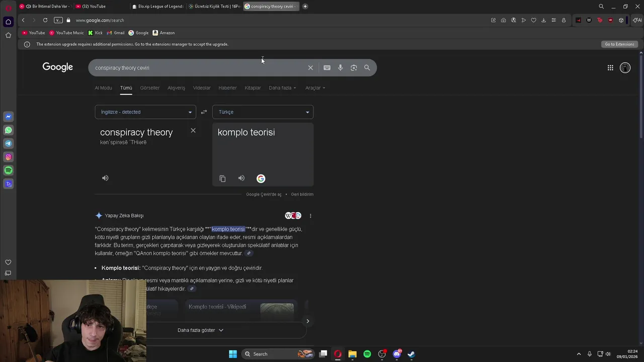Reload the current page
The width and height of the screenshot is (644, 362).
(x=45, y=20)
